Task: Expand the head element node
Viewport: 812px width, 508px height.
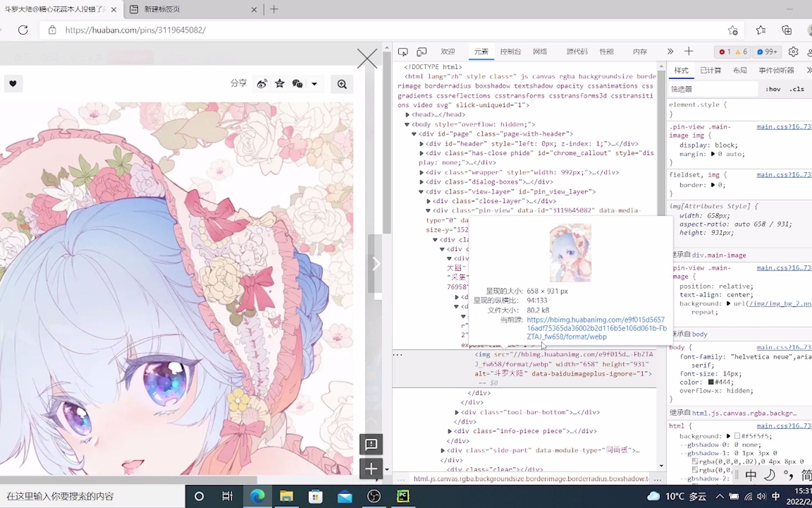Action: click(407, 115)
